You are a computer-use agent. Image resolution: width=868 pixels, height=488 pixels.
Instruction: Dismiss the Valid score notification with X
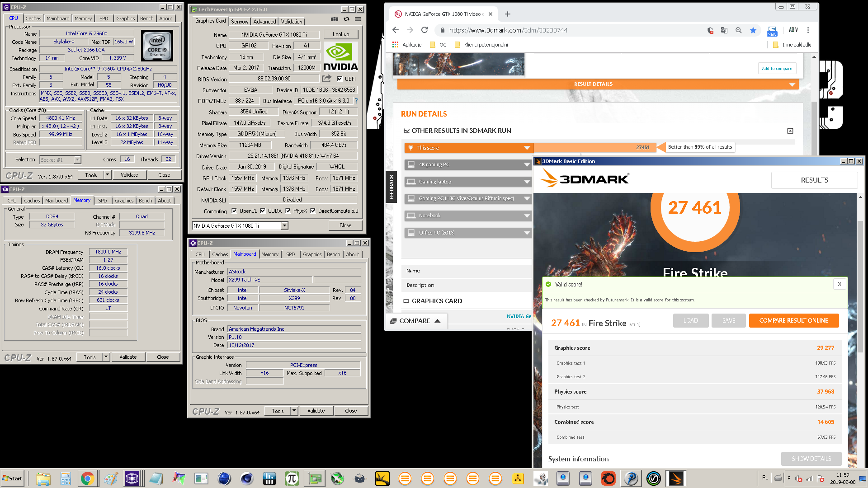(840, 284)
